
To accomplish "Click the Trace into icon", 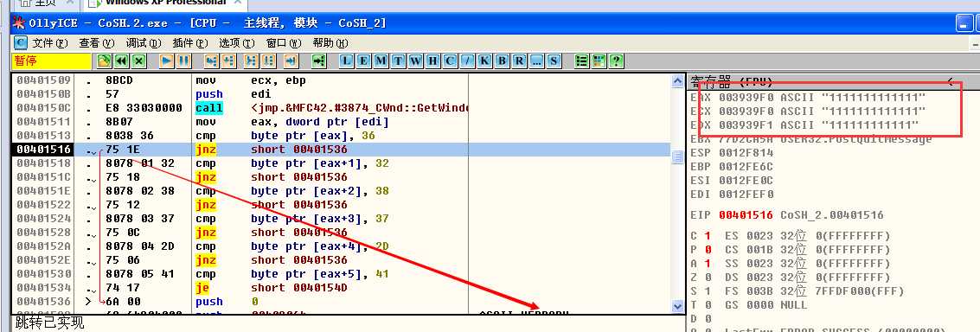I will click(x=251, y=61).
